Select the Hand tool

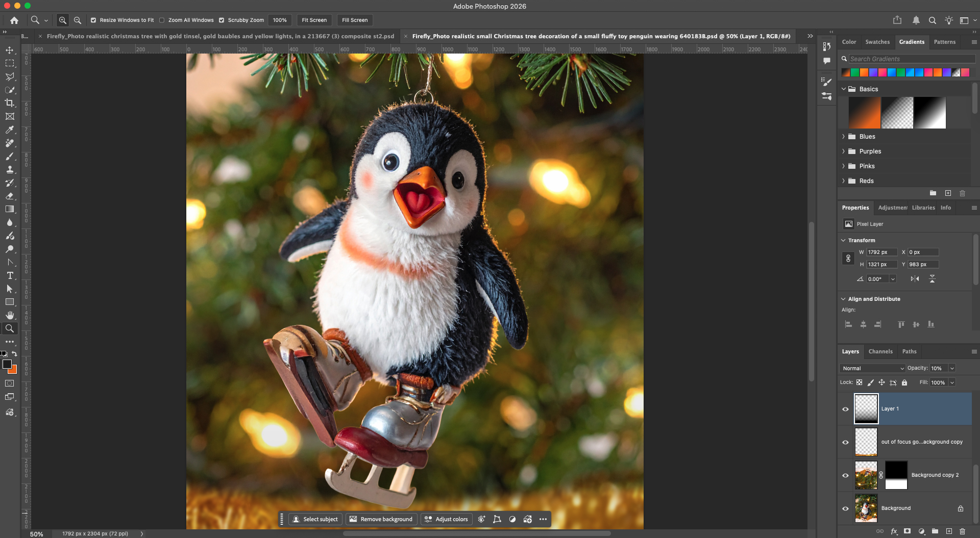pyautogui.click(x=10, y=315)
